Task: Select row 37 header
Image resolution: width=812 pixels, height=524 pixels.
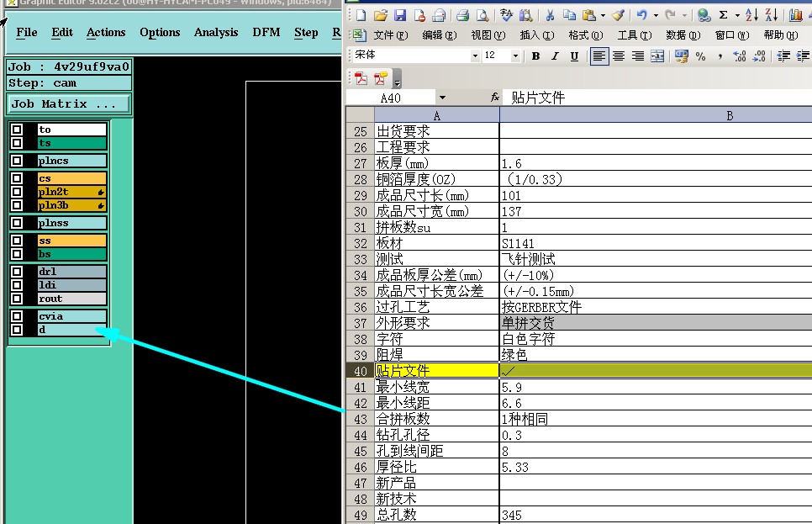Action: [x=361, y=323]
